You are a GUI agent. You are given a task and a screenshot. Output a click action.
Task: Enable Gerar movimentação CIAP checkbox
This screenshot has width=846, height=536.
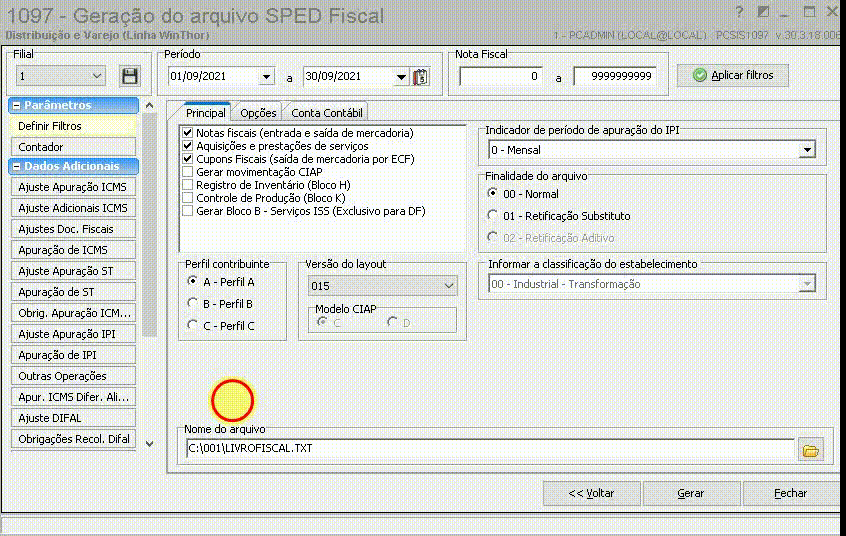coord(187,172)
